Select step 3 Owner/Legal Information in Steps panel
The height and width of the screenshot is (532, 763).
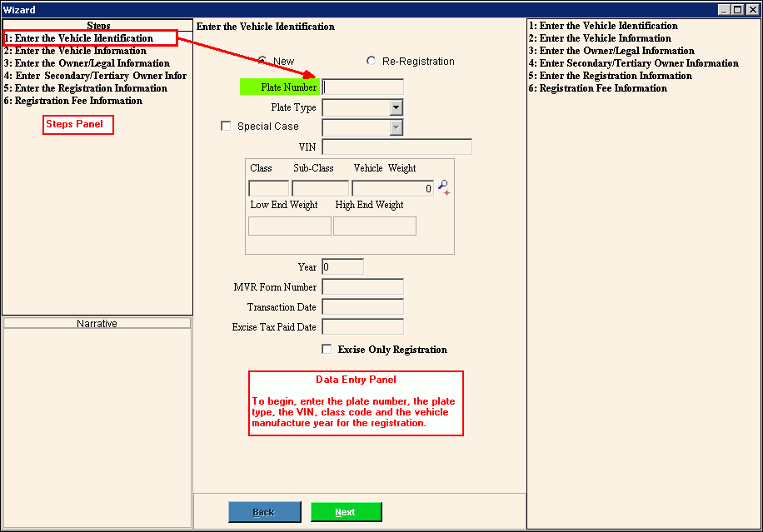87,63
